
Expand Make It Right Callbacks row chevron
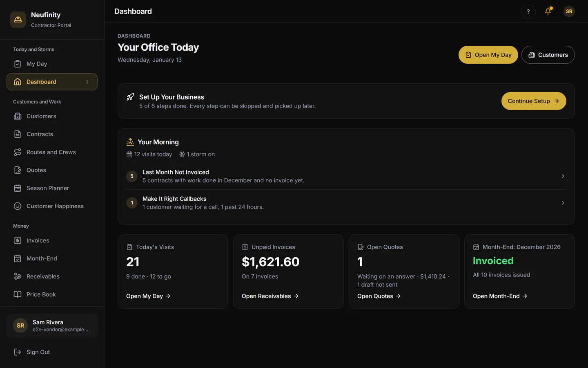563,203
